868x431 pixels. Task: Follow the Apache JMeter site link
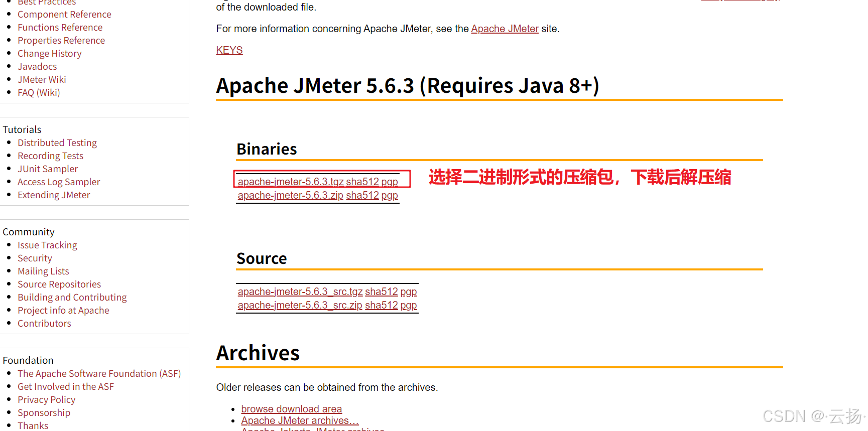(505, 29)
